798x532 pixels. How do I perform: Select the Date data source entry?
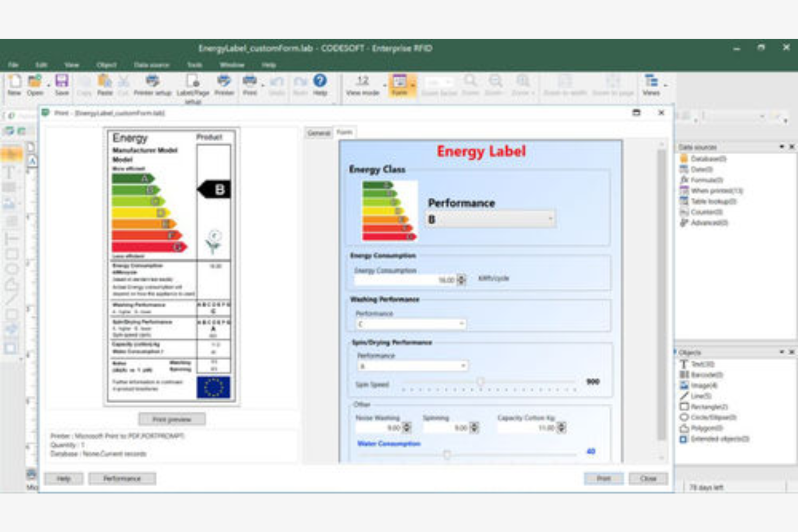pos(696,169)
